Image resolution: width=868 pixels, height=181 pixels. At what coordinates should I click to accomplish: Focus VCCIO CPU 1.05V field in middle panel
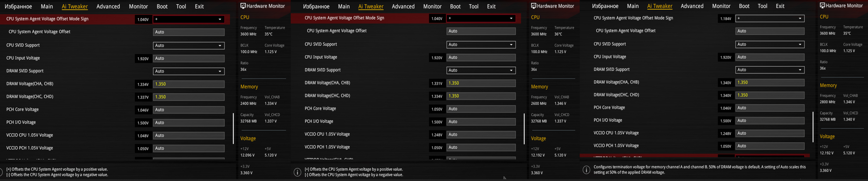pos(481,134)
